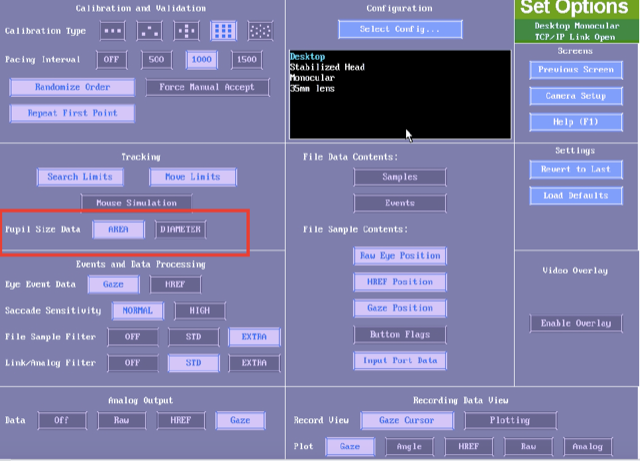
Task: Pick the five-point cross calibration type
Action: click(x=187, y=31)
